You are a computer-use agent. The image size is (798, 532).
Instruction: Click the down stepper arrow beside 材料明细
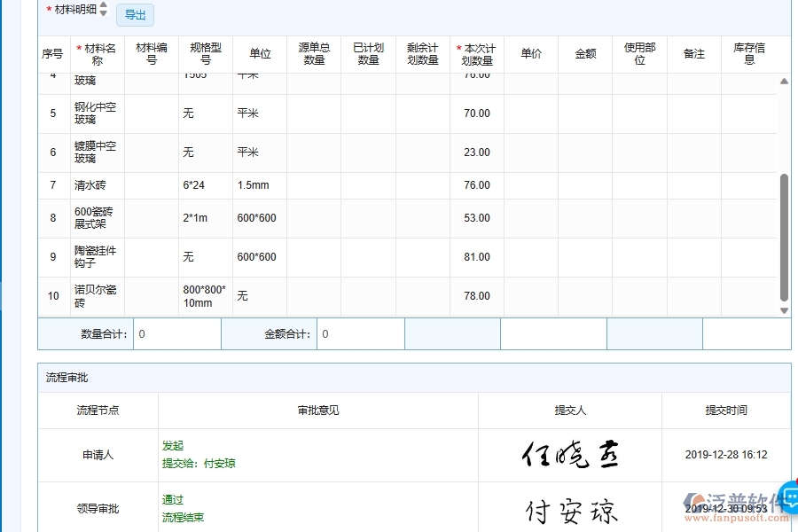pos(103,13)
